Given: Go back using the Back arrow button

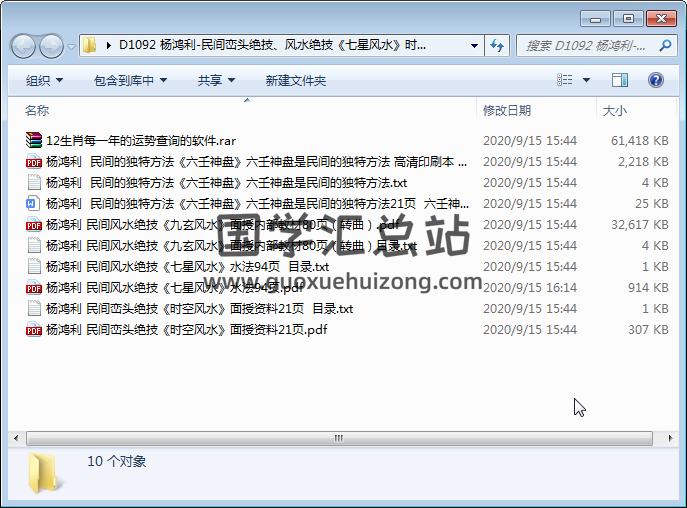Looking at the screenshot, I should pyautogui.click(x=23, y=46).
